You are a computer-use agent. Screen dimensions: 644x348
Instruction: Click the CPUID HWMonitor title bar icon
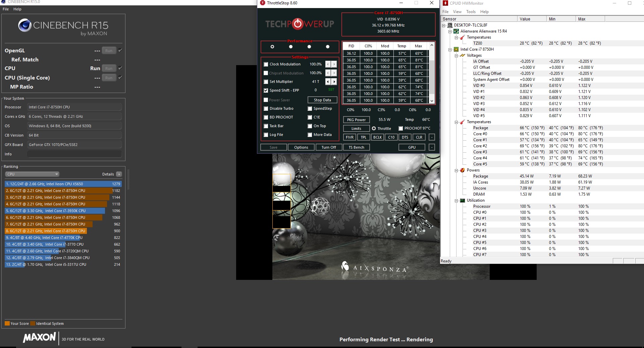pos(445,3)
